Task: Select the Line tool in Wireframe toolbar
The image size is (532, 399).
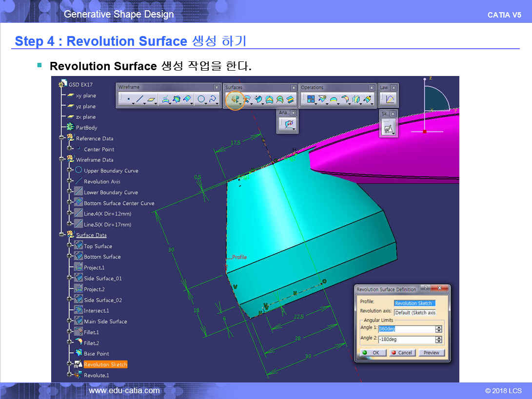Action: point(140,100)
